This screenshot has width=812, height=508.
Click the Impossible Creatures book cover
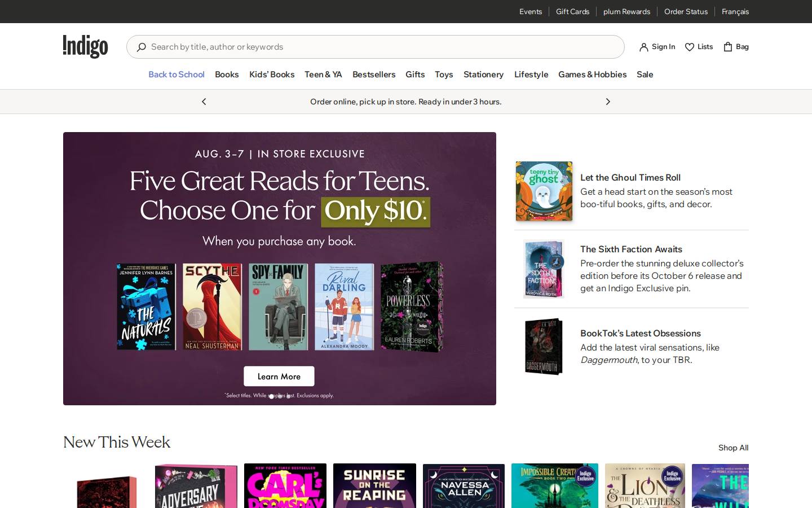(555, 486)
